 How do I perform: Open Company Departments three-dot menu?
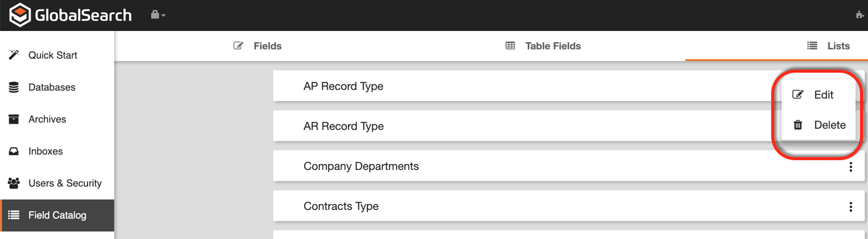(851, 166)
